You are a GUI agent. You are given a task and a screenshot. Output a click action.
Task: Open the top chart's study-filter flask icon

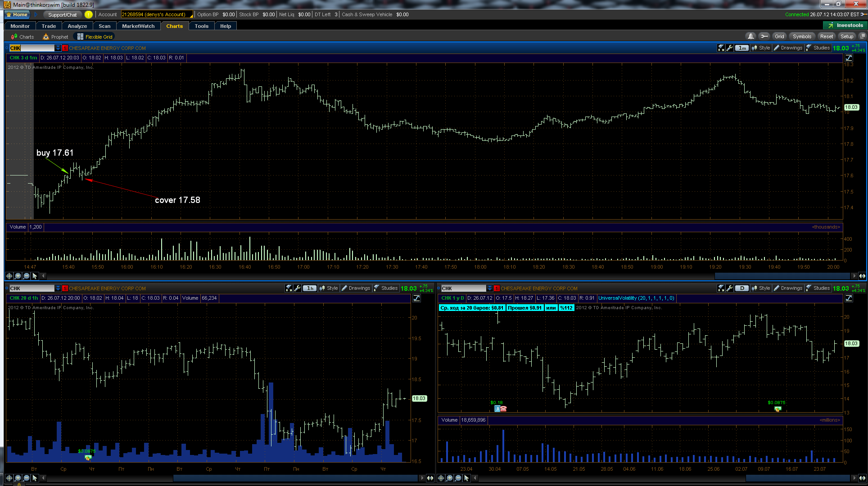point(721,48)
